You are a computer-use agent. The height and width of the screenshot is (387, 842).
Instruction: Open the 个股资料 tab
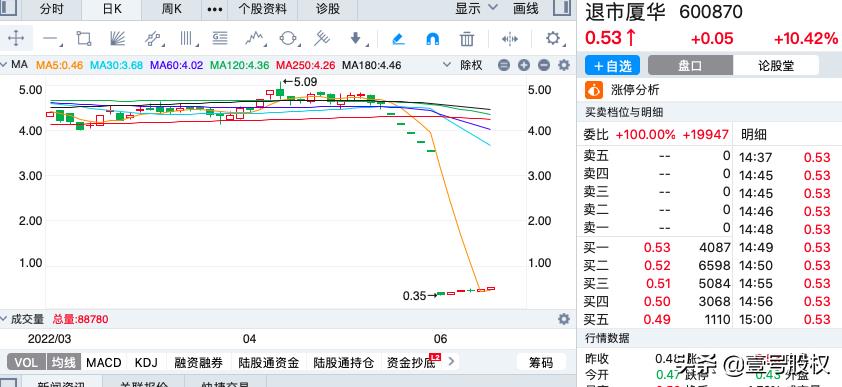(263, 9)
